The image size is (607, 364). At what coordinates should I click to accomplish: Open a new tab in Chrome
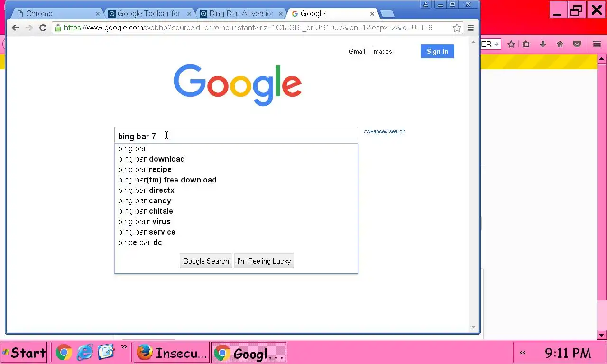387,14
